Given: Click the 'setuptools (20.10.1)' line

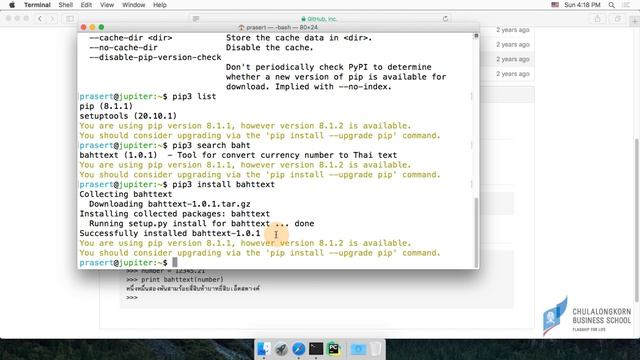Looking at the screenshot, I should click(x=128, y=116).
